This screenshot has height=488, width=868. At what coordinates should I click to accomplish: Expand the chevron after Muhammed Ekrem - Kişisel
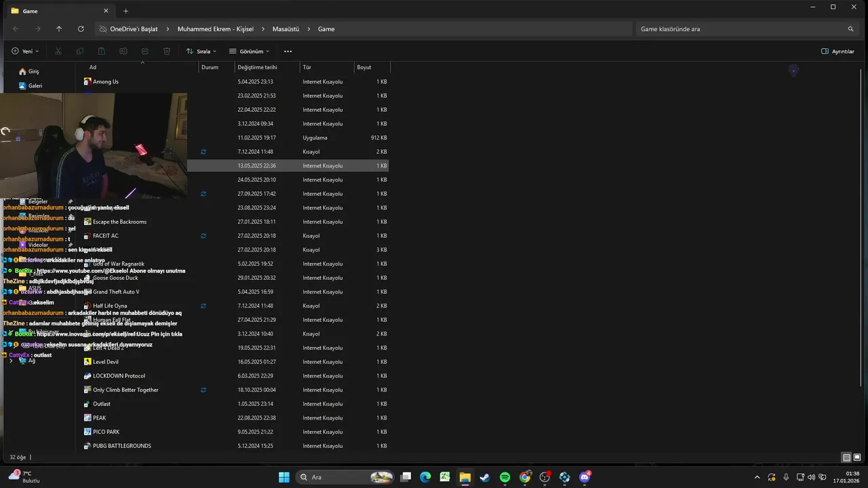click(x=263, y=29)
